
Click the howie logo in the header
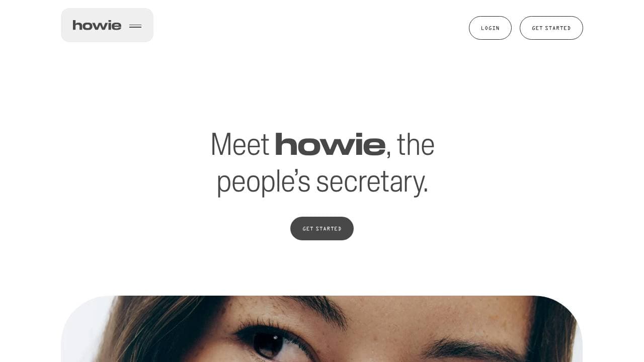(97, 25)
